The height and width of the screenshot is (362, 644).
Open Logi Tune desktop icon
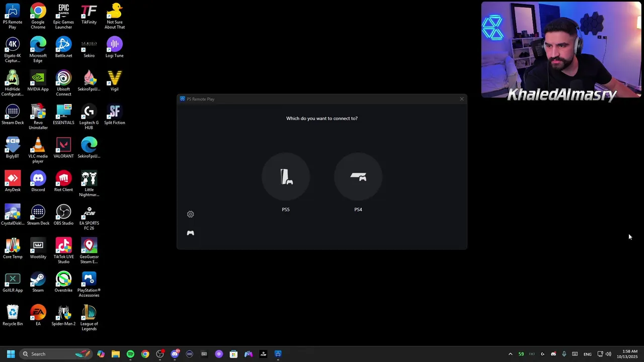pos(114,47)
